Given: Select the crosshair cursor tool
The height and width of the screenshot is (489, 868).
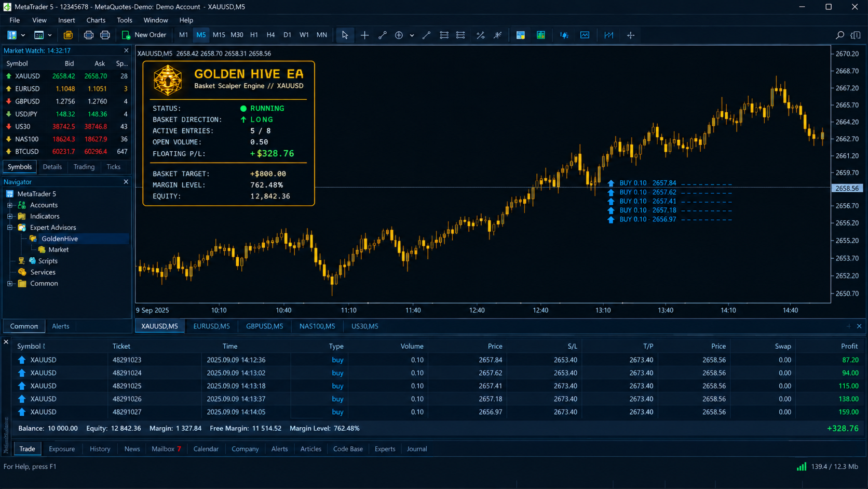Looking at the screenshot, I should pyautogui.click(x=364, y=35).
